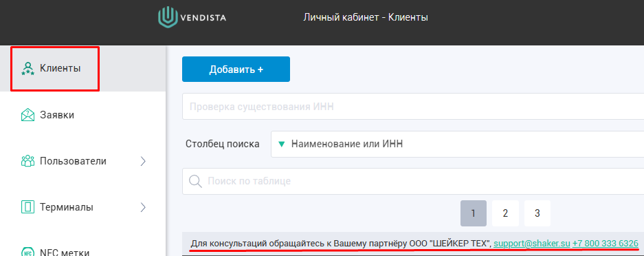Focus the Поиск по таблице field
644x256 pixels.
(413, 181)
